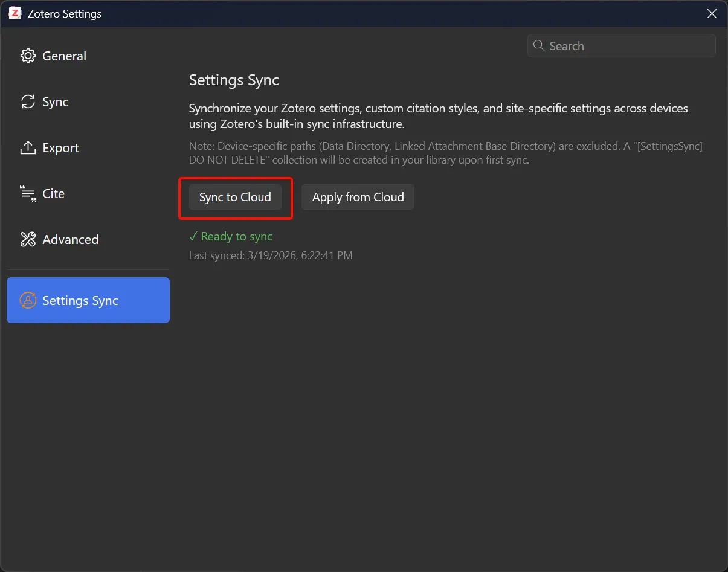This screenshot has height=572, width=728.
Task: Open Advanced settings via the tools icon
Action: (x=28, y=239)
